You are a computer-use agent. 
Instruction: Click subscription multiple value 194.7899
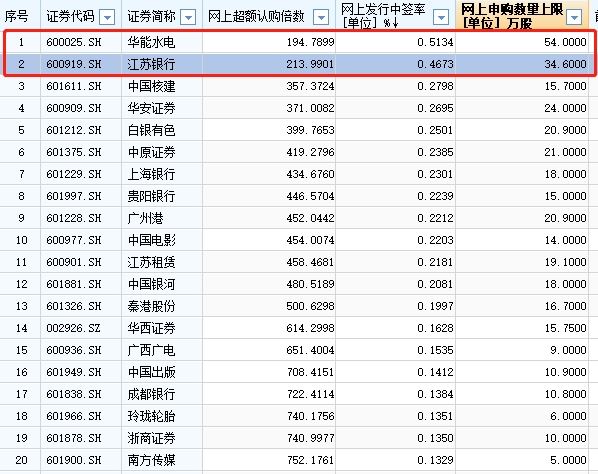(310, 42)
